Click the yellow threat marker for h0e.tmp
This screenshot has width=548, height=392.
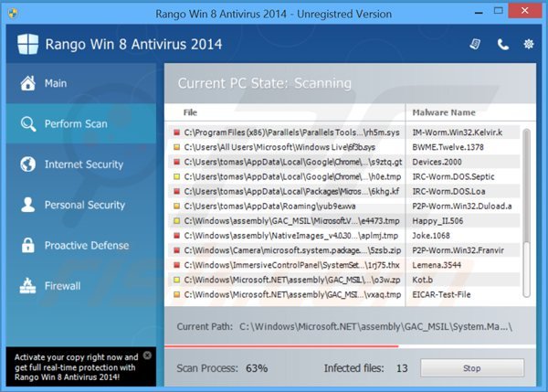pyautogui.click(x=177, y=176)
